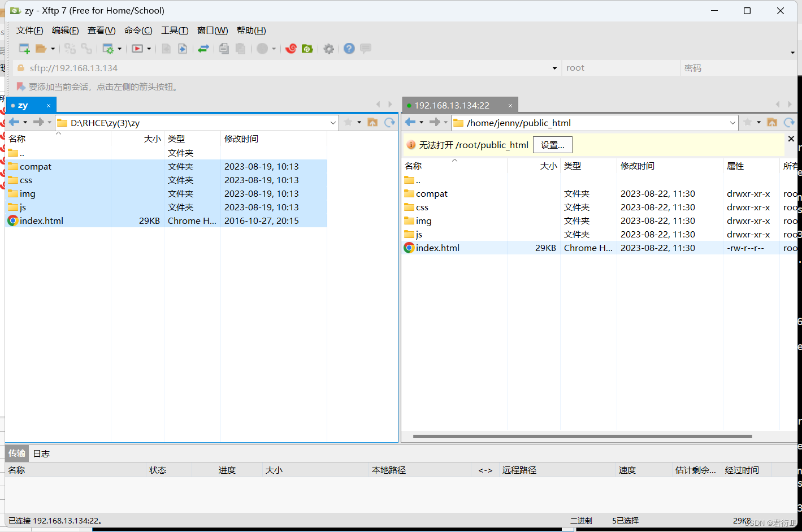
Task: Select the 传输 transfers tab
Action: click(17, 453)
